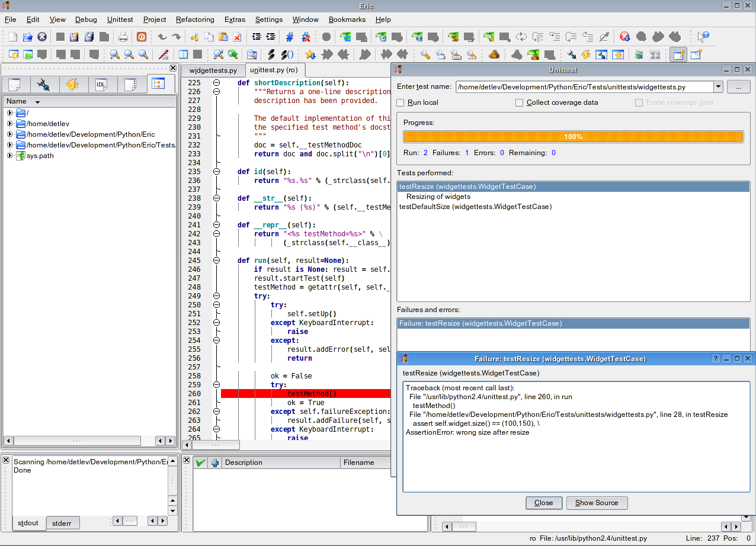Click the New file icon in toolbar
The image size is (756, 546).
point(13,37)
